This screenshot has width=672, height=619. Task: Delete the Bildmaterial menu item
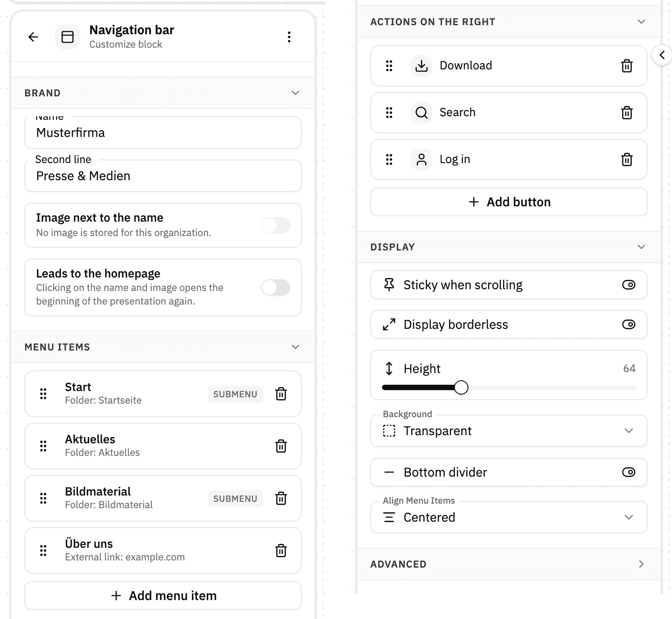281,498
